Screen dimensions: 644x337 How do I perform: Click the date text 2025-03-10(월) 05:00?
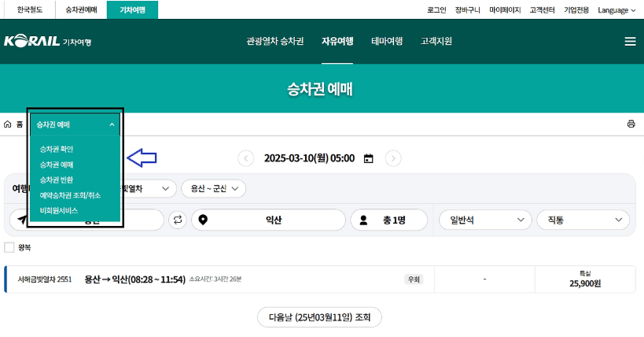309,158
